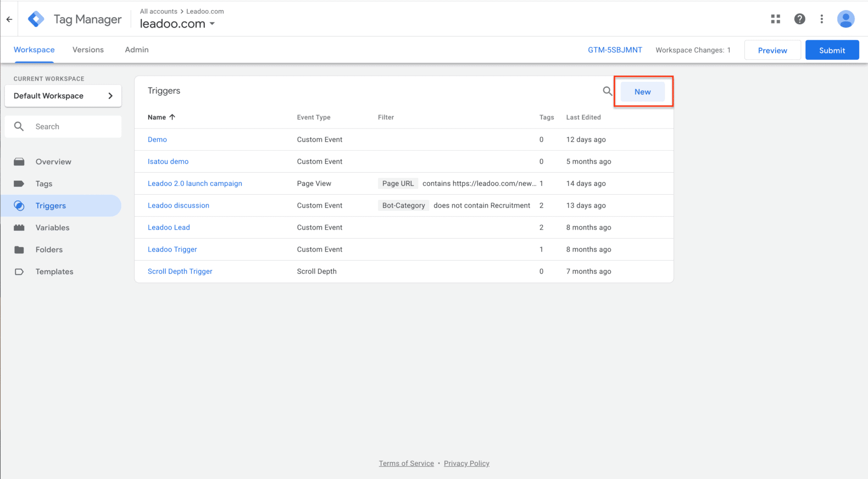The image size is (868, 479).
Task: Switch to the Admin tab
Action: click(136, 50)
